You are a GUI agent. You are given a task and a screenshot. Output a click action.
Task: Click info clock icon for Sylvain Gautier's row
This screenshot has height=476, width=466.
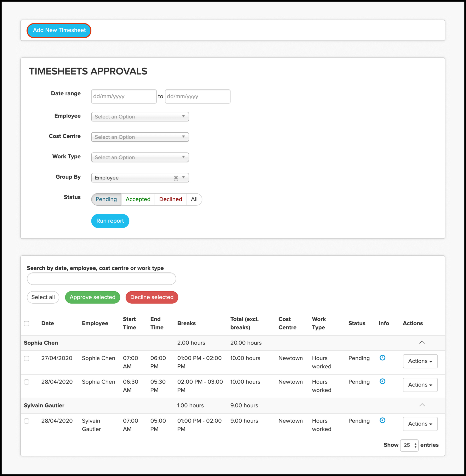point(382,420)
